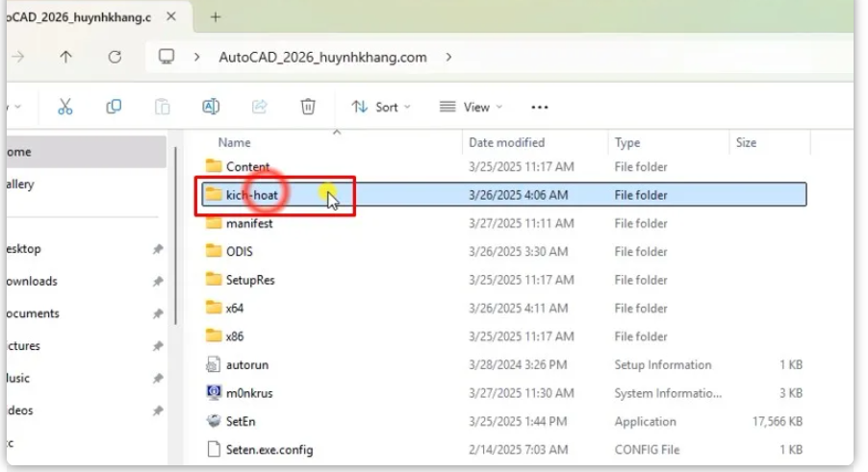
Task: Select the SetEn application file
Action: click(x=241, y=421)
